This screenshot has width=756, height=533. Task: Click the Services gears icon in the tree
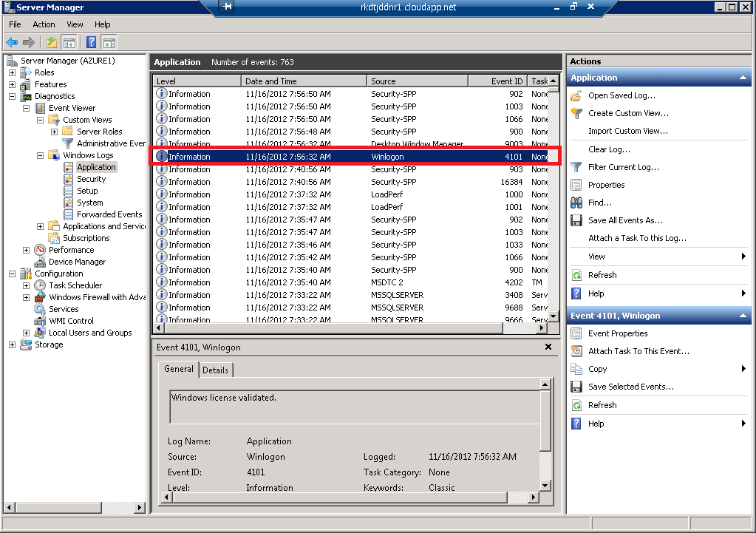tap(41, 309)
